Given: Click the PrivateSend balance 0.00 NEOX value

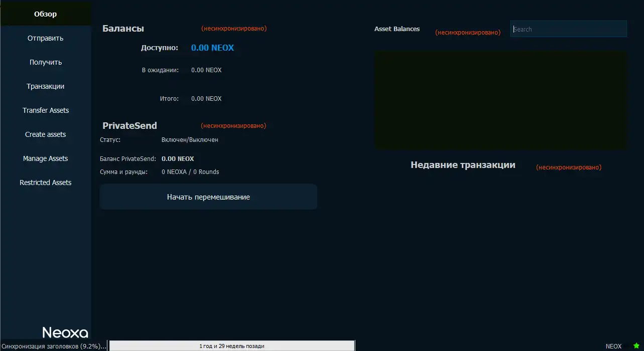Looking at the screenshot, I should [178, 158].
